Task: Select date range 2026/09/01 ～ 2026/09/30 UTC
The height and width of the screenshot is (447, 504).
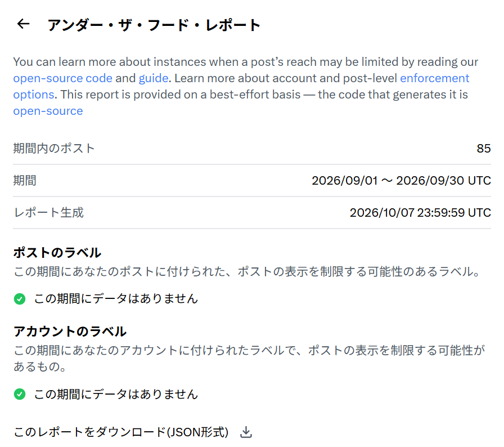Action: [x=401, y=180]
